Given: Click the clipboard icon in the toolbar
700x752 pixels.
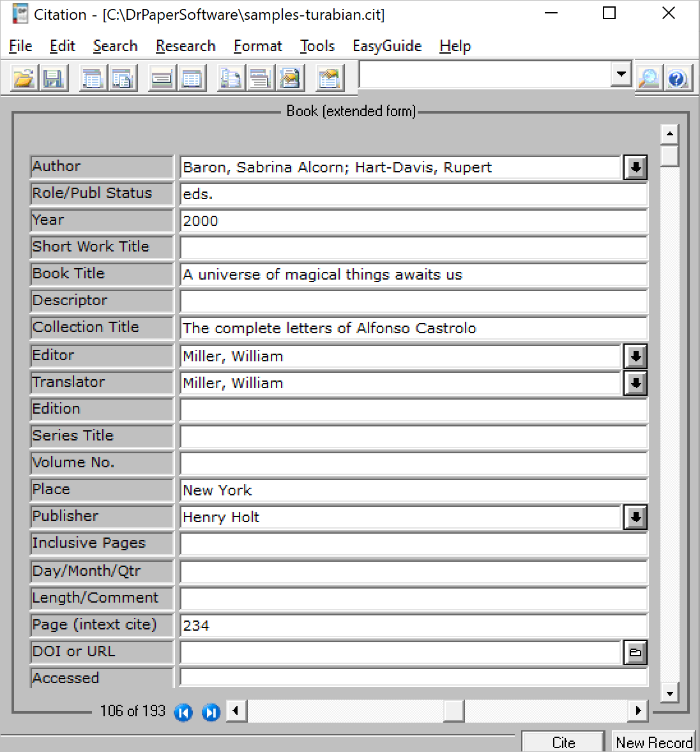Looking at the screenshot, I should click(329, 79).
